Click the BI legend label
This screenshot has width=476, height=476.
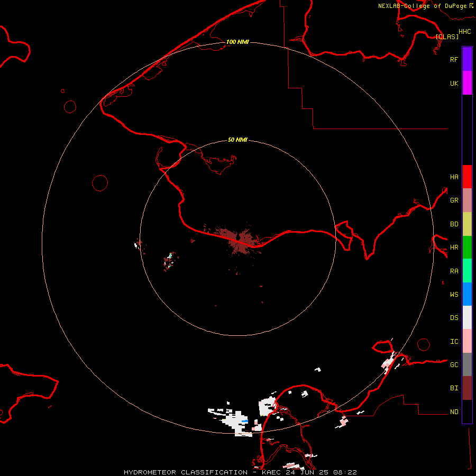pos(454,388)
